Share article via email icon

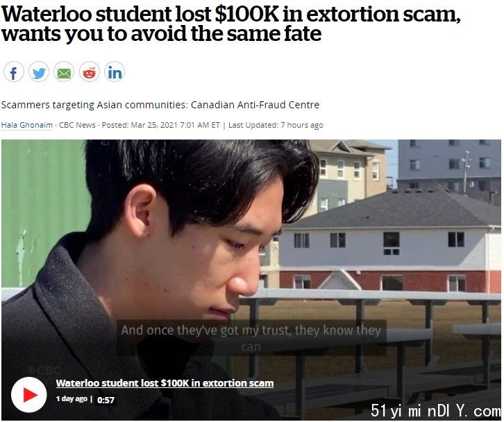64,71
